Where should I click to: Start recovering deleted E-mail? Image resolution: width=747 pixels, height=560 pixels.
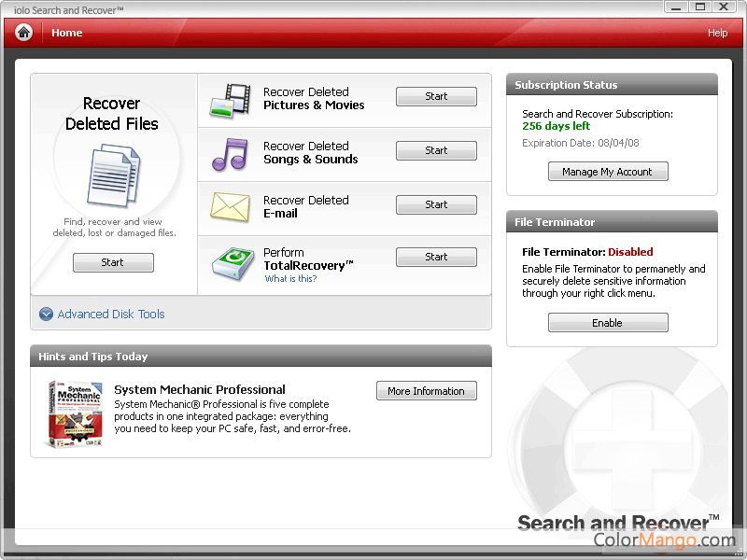[x=435, y=204]
